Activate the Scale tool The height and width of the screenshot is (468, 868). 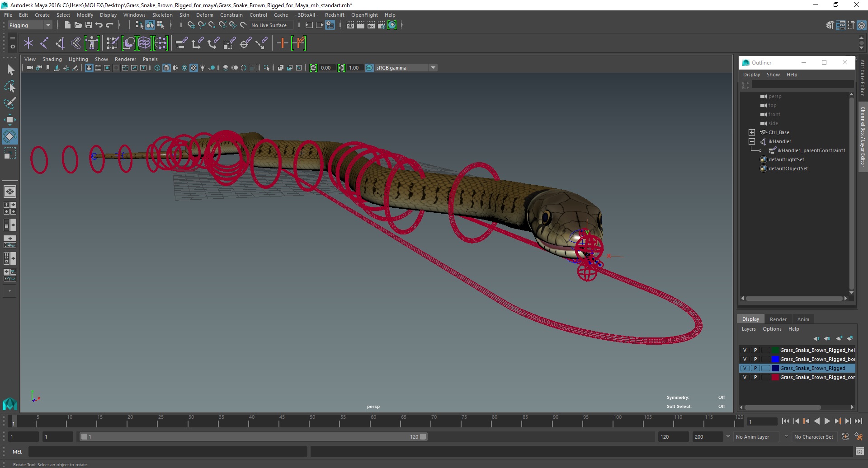point(10,153)
